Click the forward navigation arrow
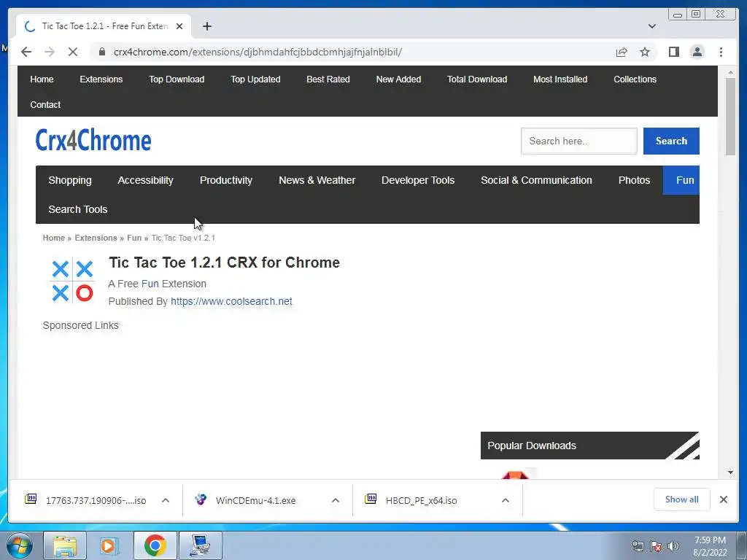This screenshot has height=560, width=747. click(x=50, y=52)
